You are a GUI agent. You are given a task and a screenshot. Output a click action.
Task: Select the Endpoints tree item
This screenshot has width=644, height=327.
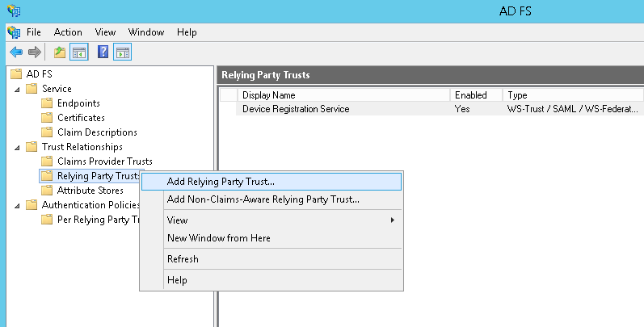[78, 103]
